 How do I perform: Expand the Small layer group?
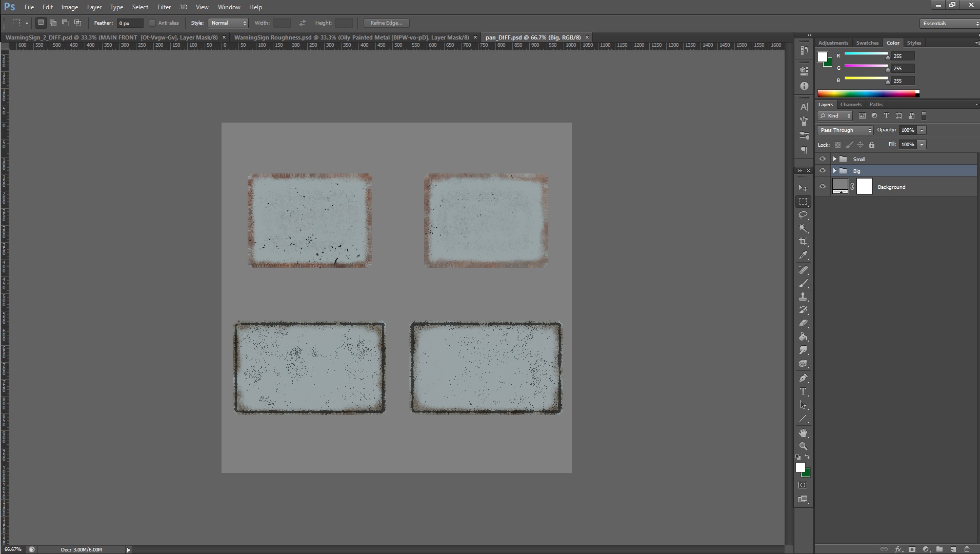pyautogui.click(x=834, y=159)
